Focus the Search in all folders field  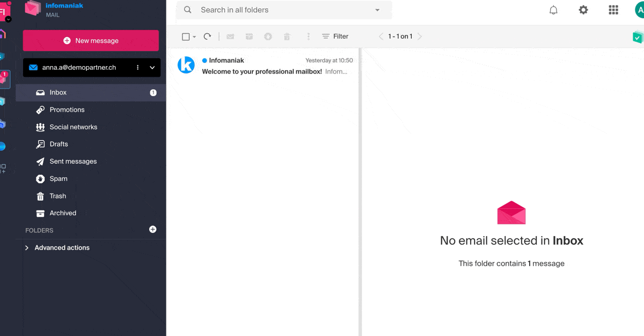click(x=284, y=10)
